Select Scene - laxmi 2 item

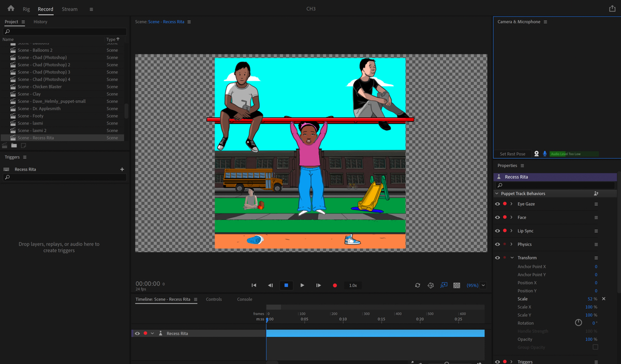click(x=32, y=130)
